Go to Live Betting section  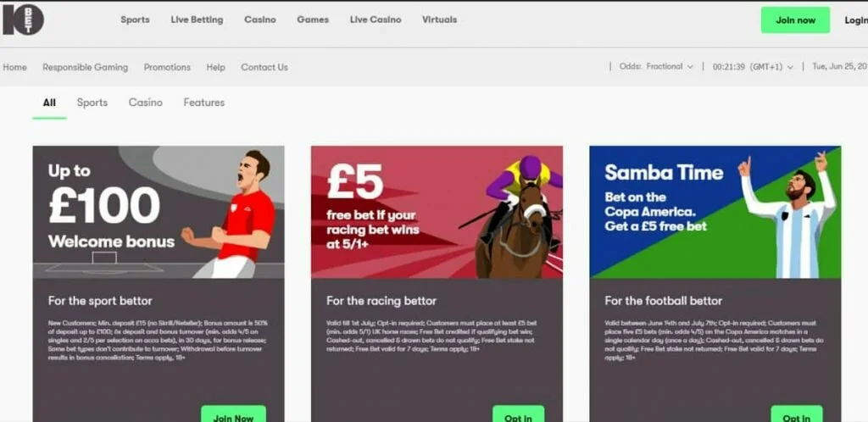pos(197,19)
